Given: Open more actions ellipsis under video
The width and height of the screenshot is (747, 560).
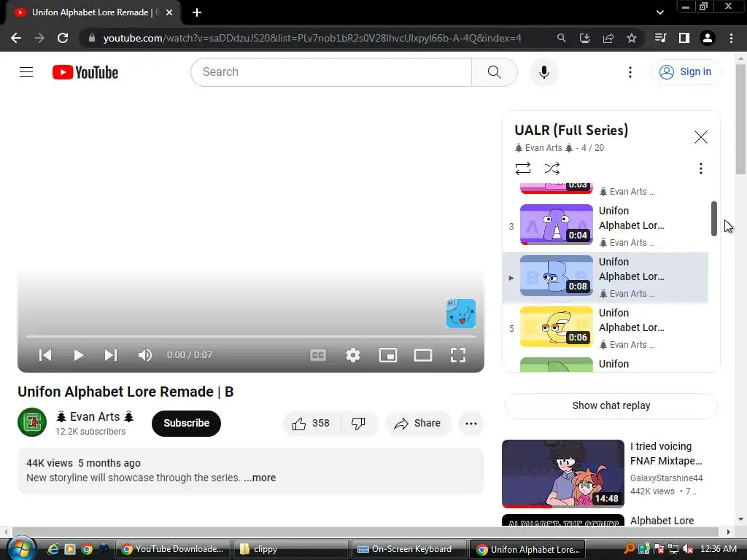Looking at the screenshot, I should pyautogui.click(x=471, y=424).
